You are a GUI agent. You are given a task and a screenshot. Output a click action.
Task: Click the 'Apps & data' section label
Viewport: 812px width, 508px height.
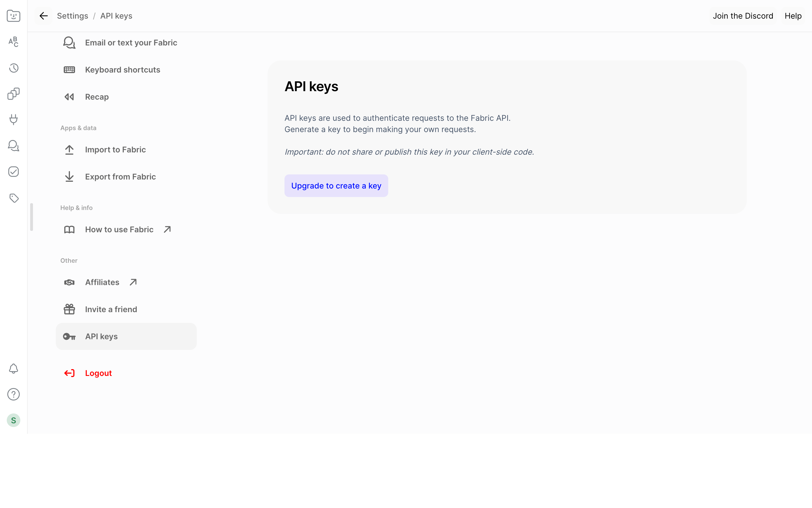pyautogui.click(x=78, y=128)
